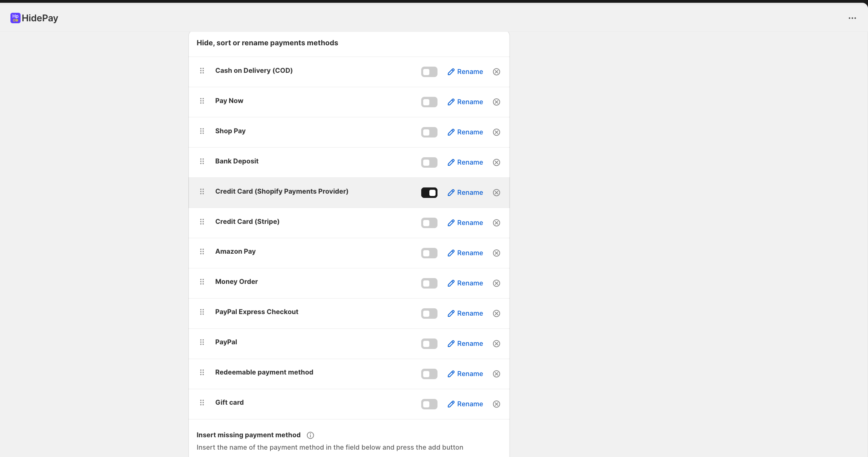Image resolution: width=868 pixels, height=457 pixels.
Task: Rename the Redeemable payment method
Action: tap(465, 374)
